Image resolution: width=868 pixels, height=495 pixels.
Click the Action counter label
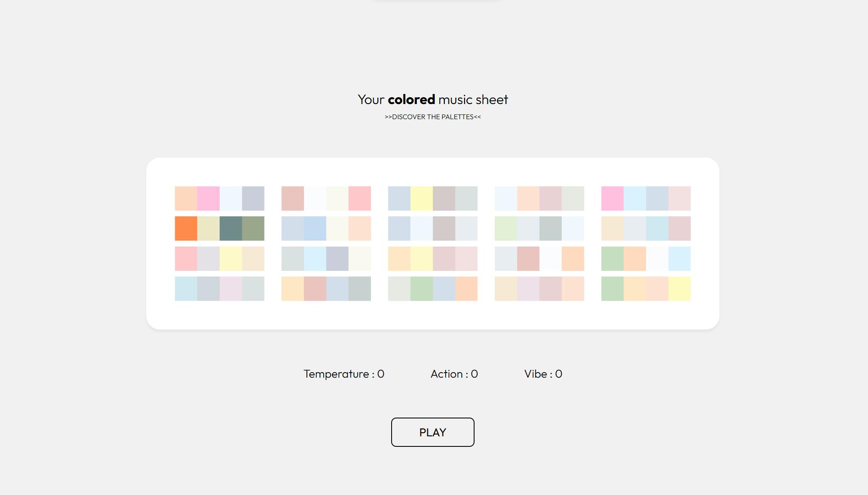coord(454,374)
